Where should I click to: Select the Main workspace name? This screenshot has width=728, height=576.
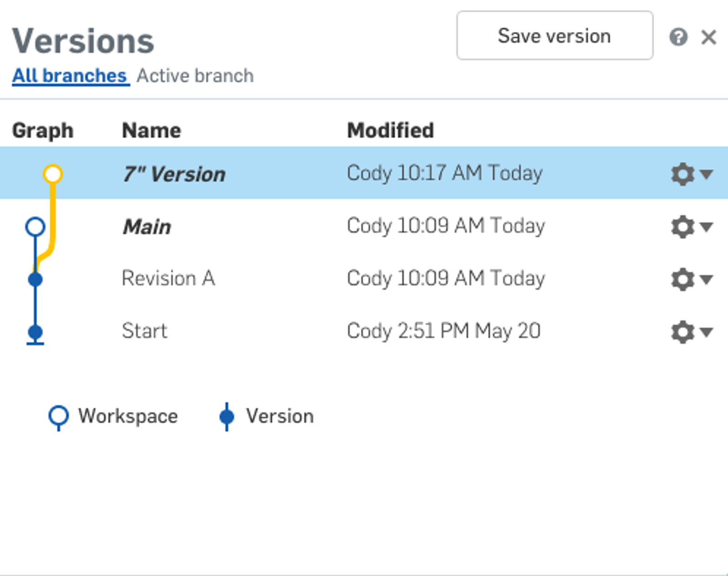[147, 227]
